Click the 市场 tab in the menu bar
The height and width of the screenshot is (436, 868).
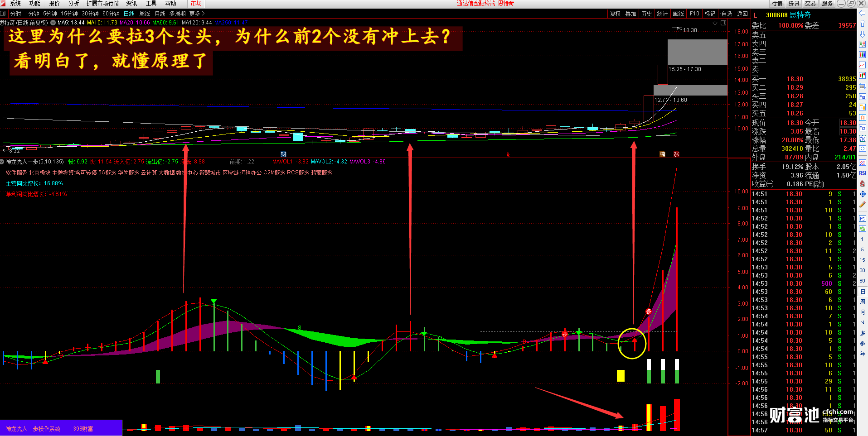[196, 3]
